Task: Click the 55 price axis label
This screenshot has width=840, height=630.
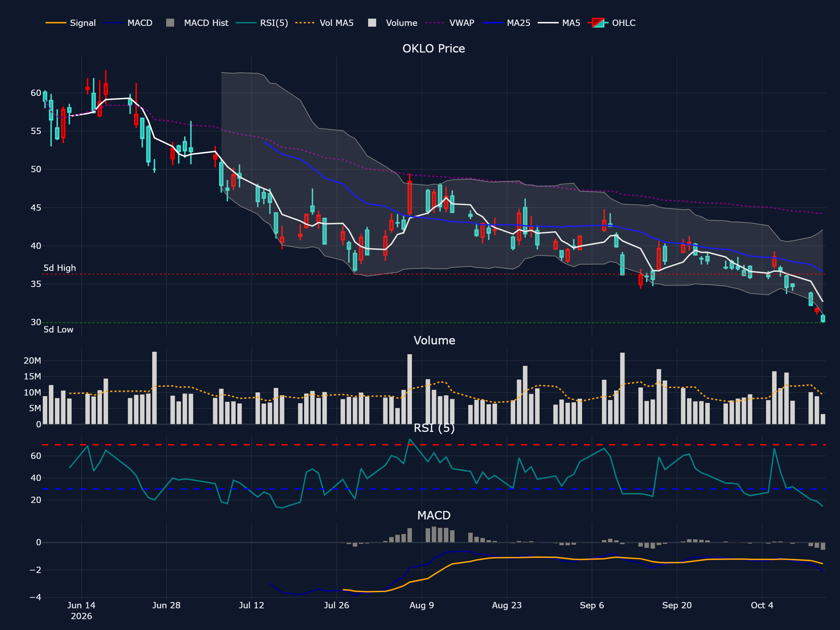Action: 36,131
